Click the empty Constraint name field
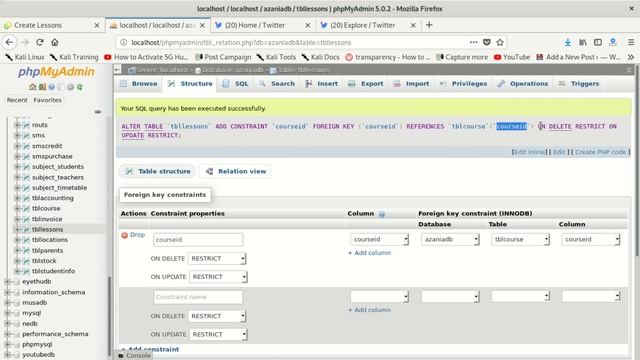 coord(198,297)
